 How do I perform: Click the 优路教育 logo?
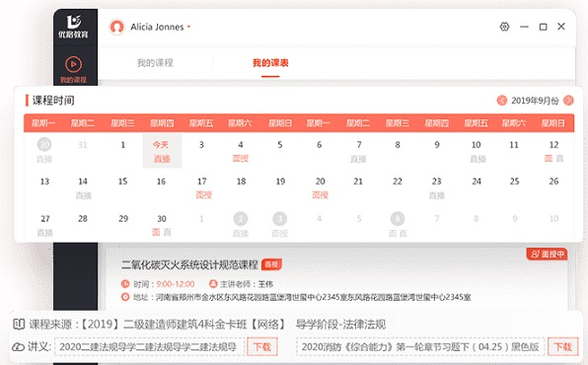point(73,27)
